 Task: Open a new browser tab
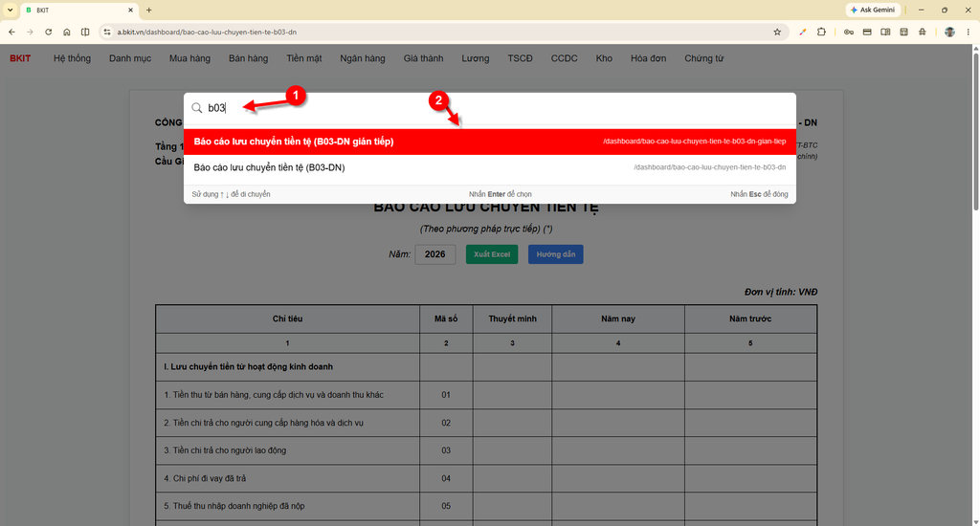[x=148, y=10]
